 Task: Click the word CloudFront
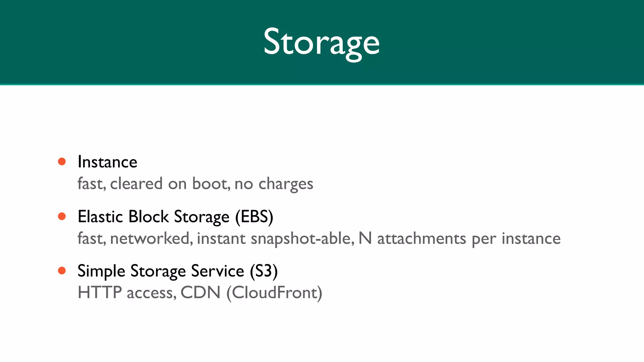point(275,293)
